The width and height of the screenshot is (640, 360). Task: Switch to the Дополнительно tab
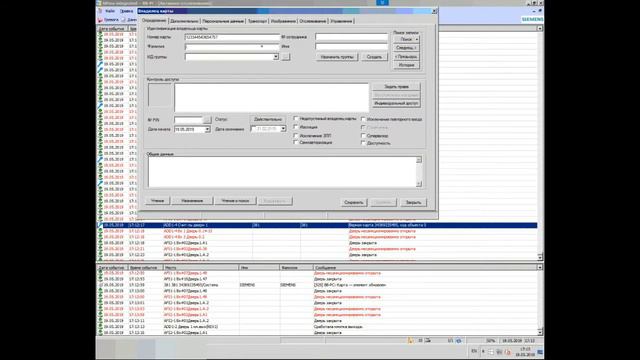coord(184,21)
